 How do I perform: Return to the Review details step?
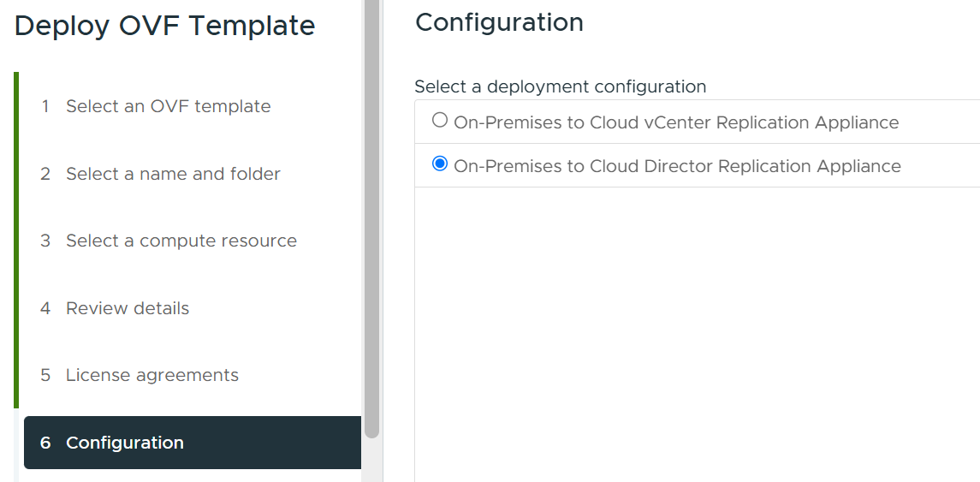pyautogui.click(x=128, y=308)
